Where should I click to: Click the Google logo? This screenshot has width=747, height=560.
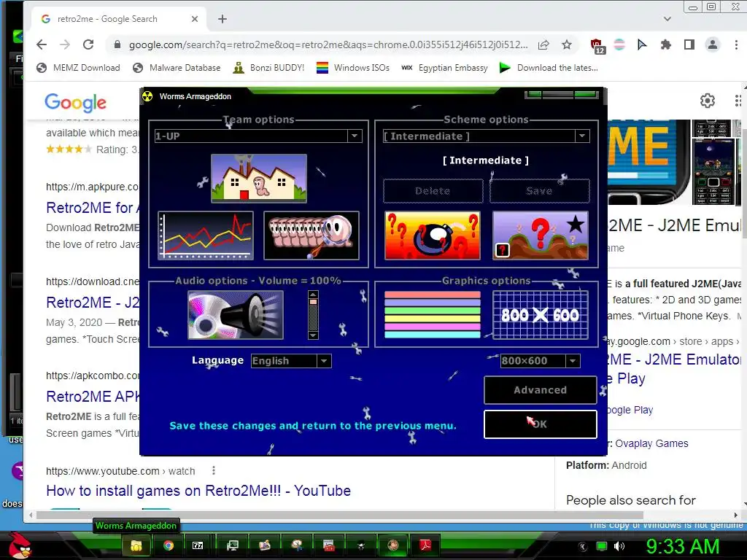click(75, 102)
